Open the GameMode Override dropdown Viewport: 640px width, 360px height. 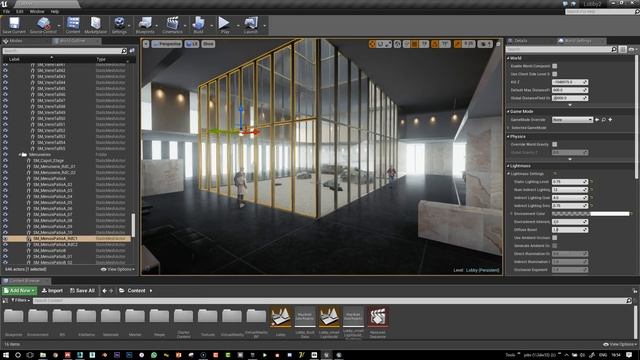coord(572,120)
